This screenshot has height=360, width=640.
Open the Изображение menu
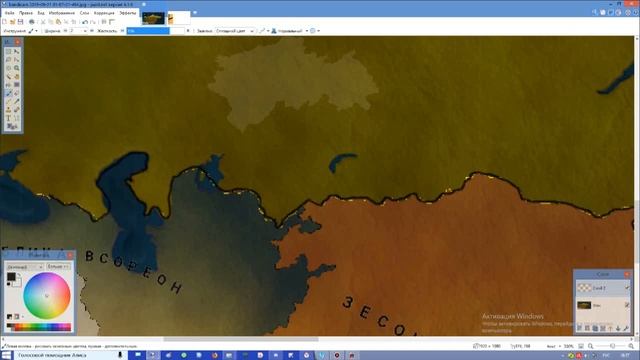tap(62, 13)
